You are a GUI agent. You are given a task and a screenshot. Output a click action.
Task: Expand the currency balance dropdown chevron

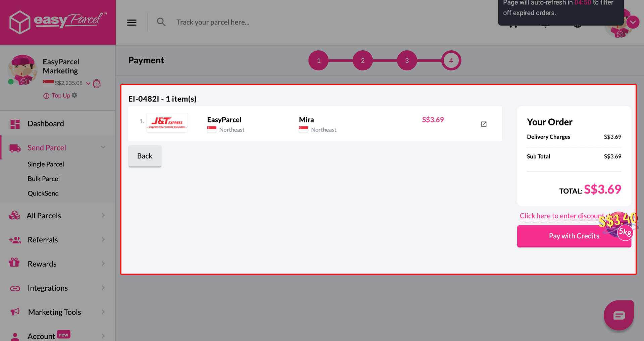(x=88, y=83)
